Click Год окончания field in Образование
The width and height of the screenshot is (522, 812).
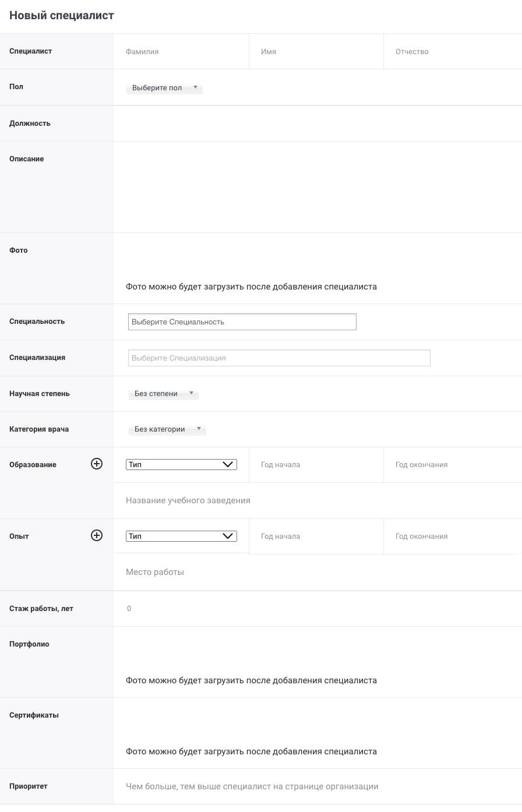pyautogui.click(x=452, y=465)
